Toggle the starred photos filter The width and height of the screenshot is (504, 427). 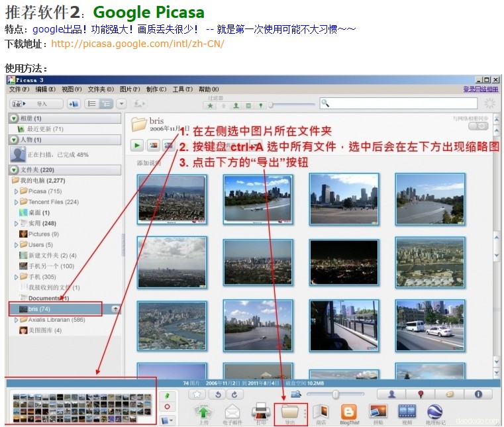pyautogui.click(x=211, y=105)
